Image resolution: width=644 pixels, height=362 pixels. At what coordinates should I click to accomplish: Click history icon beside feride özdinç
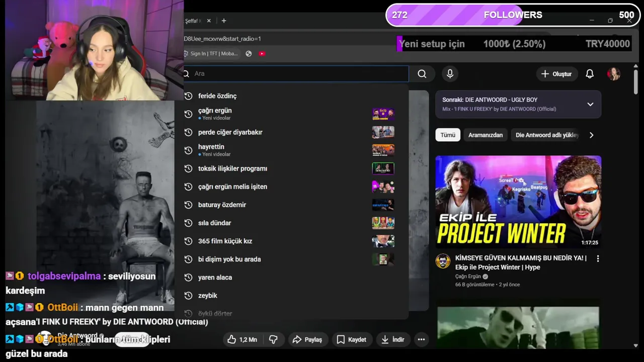coord(189,96)
